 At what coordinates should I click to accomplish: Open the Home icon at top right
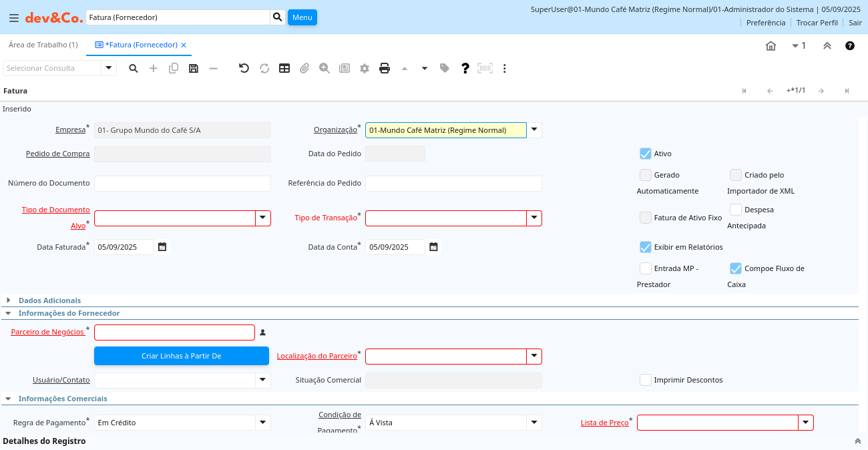pos(771,46)
